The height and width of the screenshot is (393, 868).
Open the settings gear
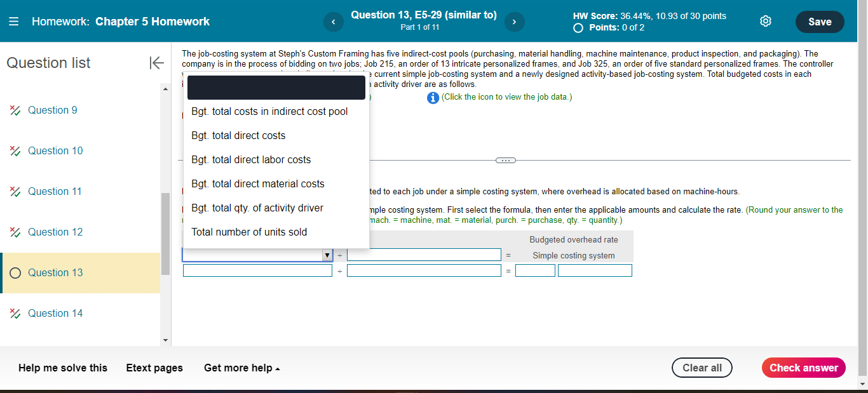765,21
